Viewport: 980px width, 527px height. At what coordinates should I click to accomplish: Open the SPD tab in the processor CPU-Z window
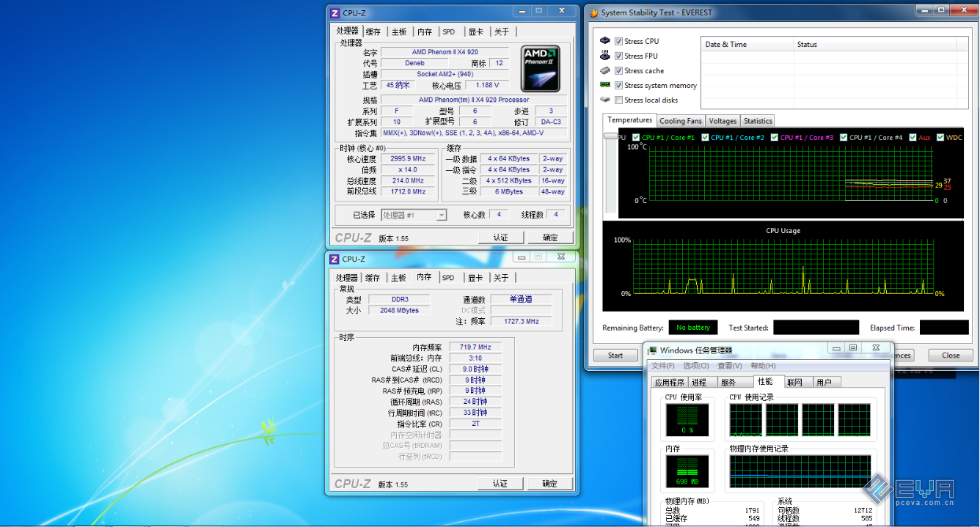(449, 32)
